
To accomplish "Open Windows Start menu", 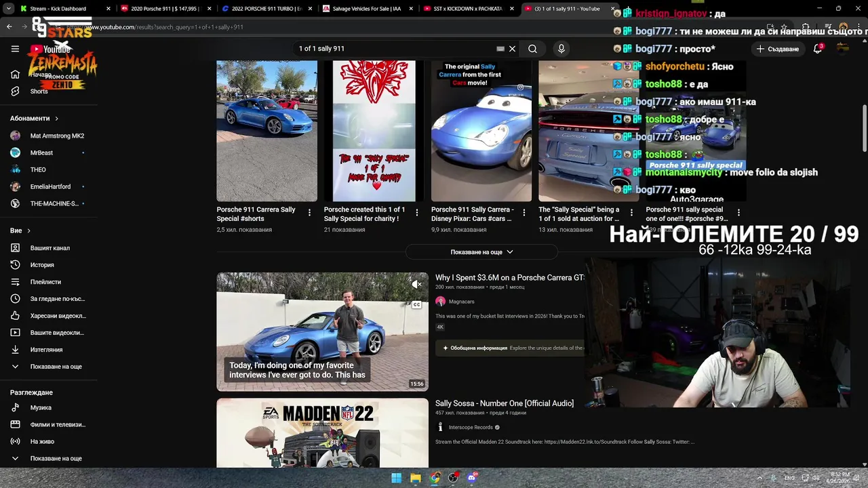I will click(396, 478).
